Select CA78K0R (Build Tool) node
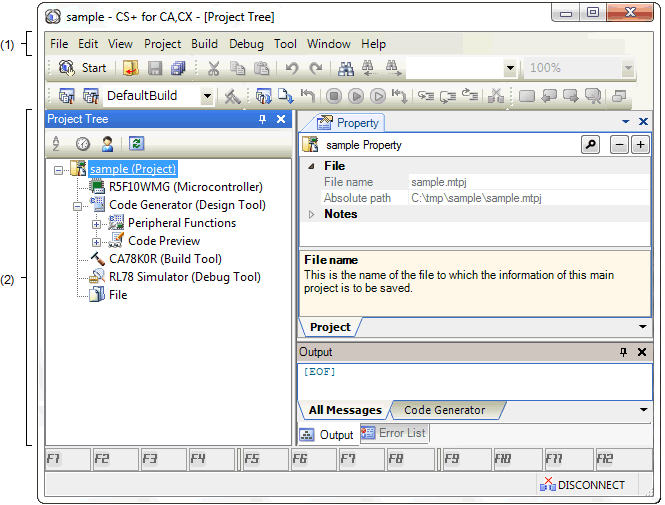The width and height of the screenshot is (665, 505). (x=165, y=259)
